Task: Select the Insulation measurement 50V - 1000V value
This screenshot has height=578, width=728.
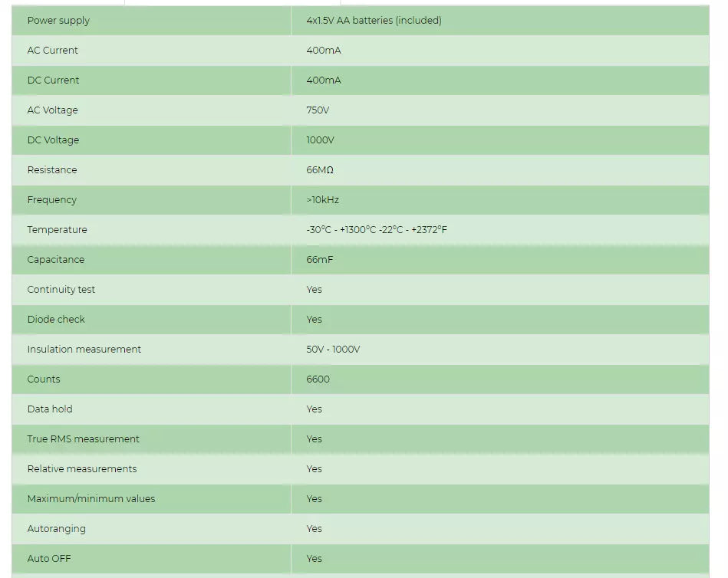Action: [333, 350]
